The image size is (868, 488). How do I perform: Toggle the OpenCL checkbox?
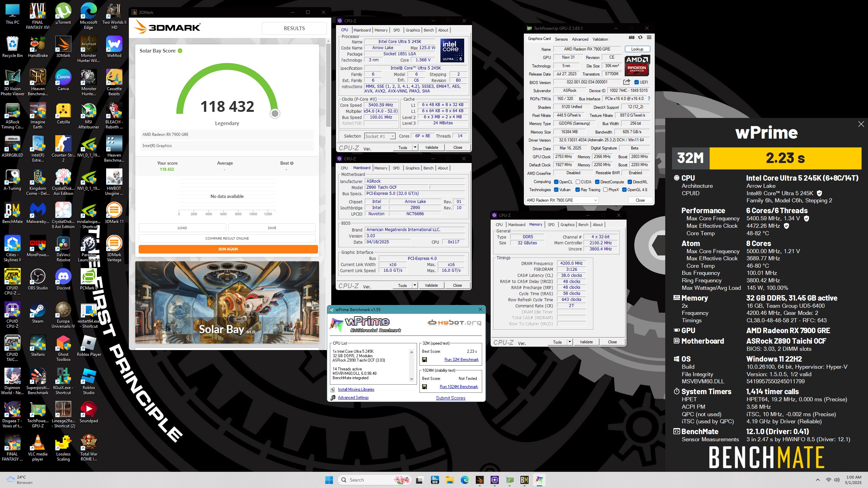pyautogui.click(x=556, y=182)
